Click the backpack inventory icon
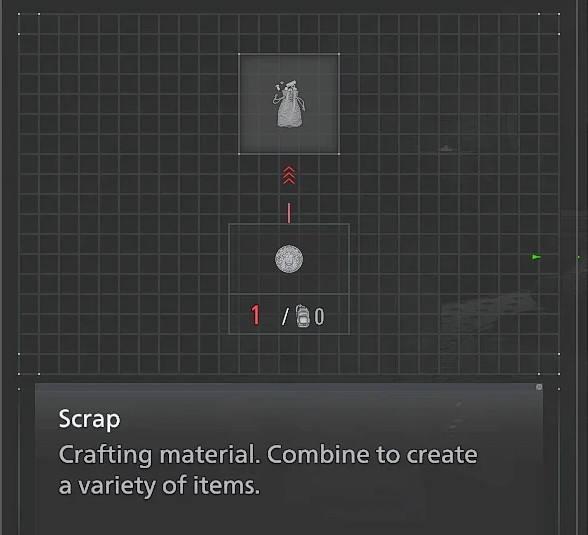 (303, 316)
